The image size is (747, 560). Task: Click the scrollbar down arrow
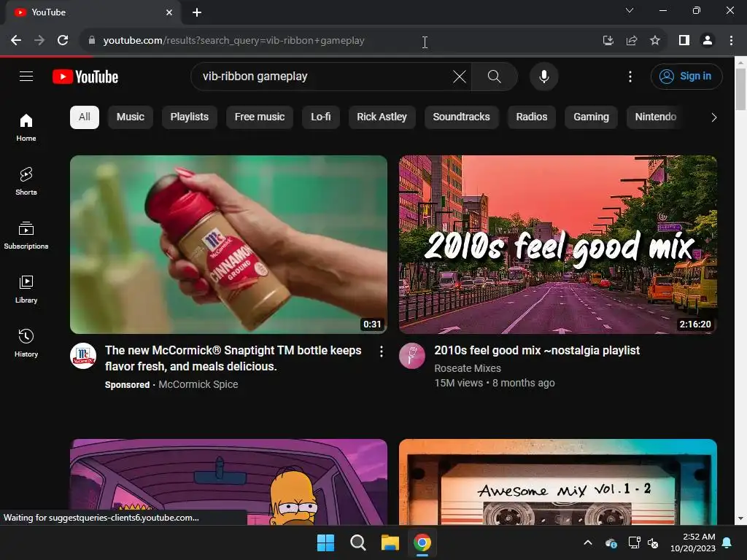(x=740, y=518)
